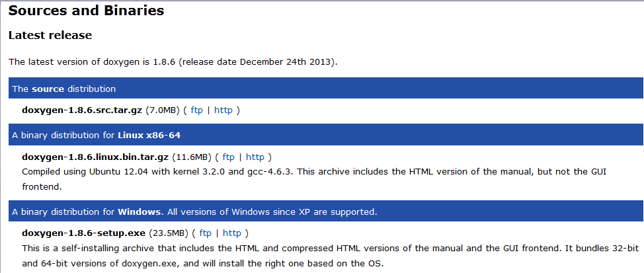Click the sentence stating the latest doxygen version
Image resolution: width=644 pixels, height=273 pixels.
tap(173, 62)
